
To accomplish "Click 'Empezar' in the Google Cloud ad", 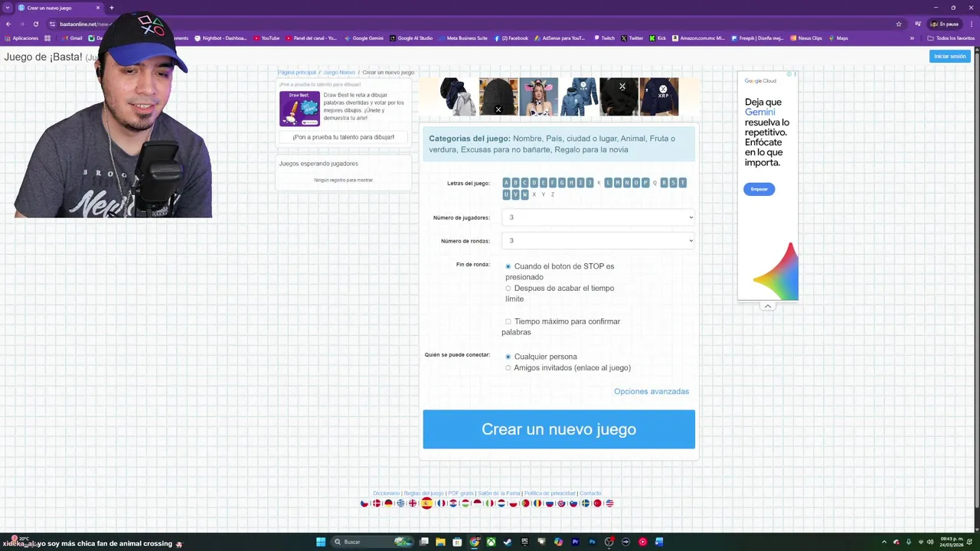I will point(759,189).
